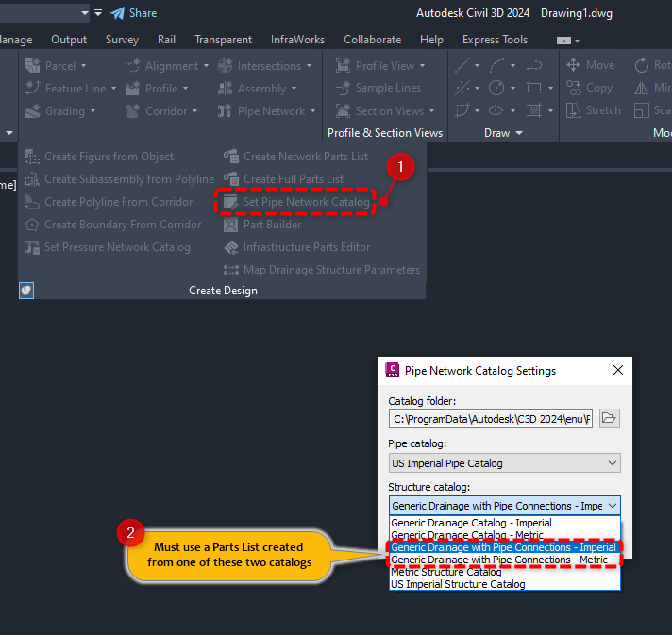Open the Collaborate ribbon tab
Viewport: 672px width, 635px height.
pos(373,40)
